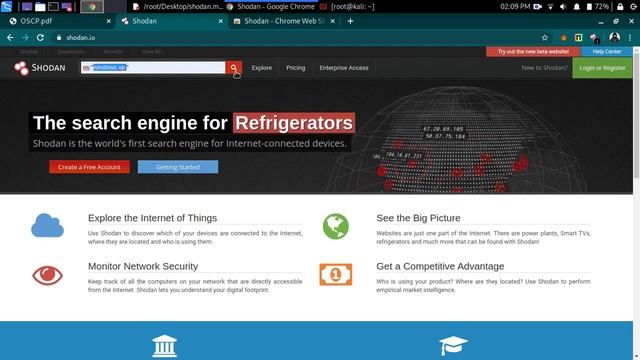
Task: Click the lock screen icon
Action: pos(620,7)
